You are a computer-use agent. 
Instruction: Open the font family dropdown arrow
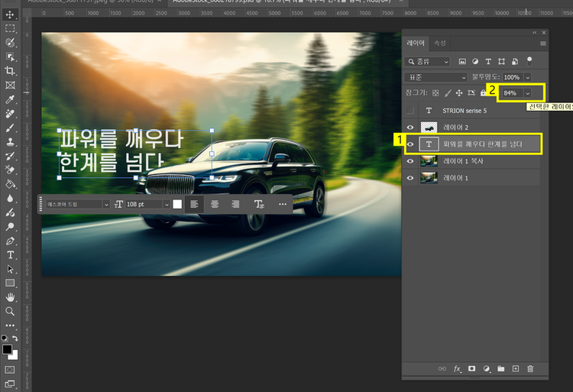(106, 204)
